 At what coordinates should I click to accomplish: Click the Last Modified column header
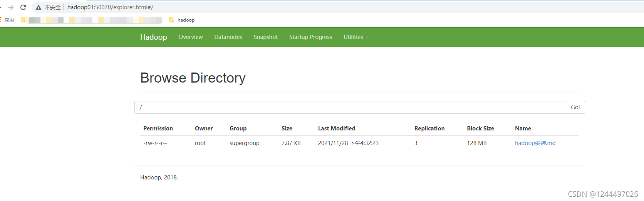pyautogui.click(x=337, y=128)
